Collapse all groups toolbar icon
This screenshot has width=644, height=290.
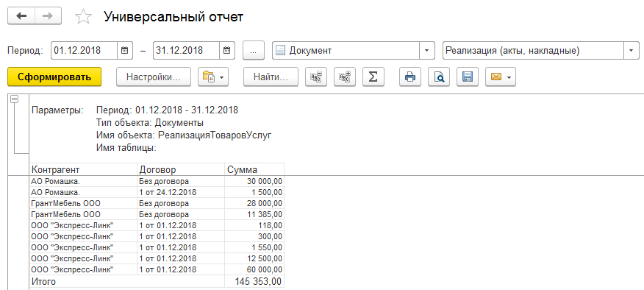(316, 77)
